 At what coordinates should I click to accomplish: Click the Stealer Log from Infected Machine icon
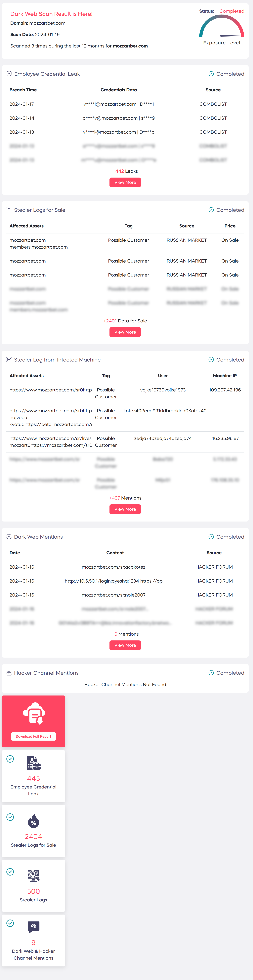pyautogui.click(x=9, y=360)
